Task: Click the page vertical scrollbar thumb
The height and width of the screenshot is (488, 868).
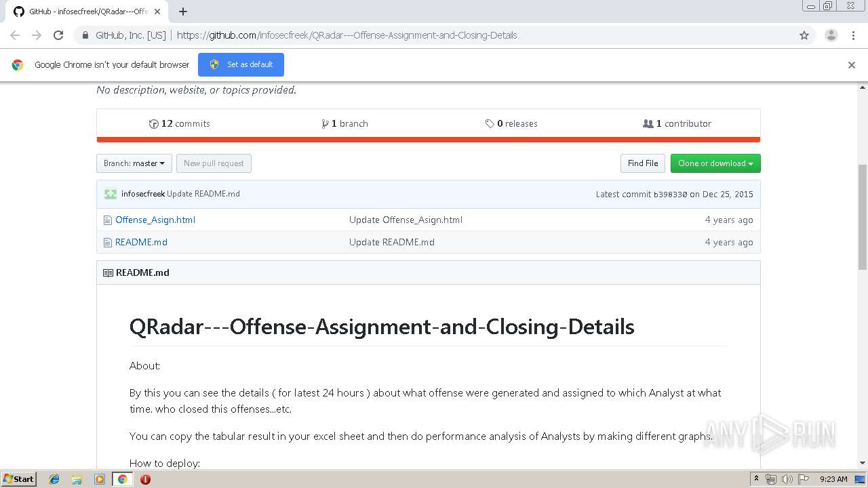Action: coord(863,216)
